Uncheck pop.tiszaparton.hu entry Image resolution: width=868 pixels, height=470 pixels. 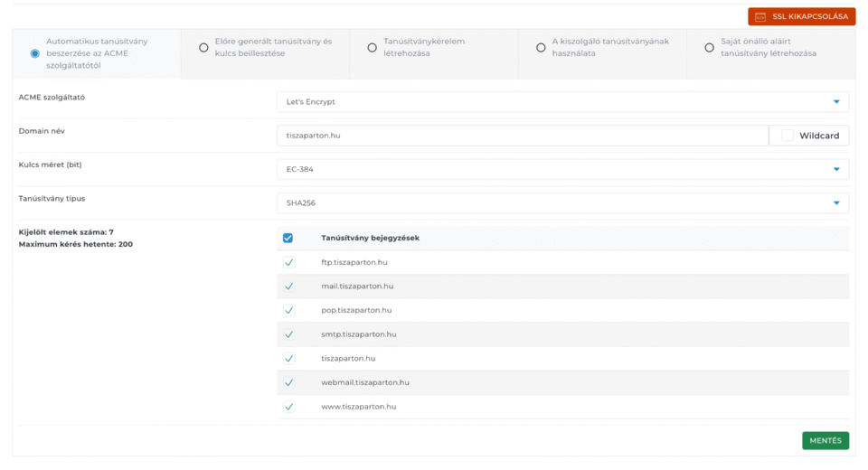click(x=288, y=310)
